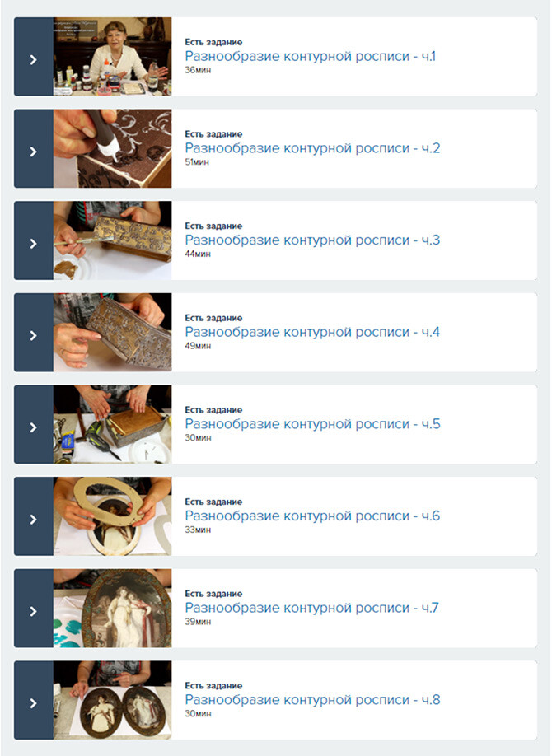Expand lesson part 1 chevron arrow
The height and width of the screenshot is (756, 552).
click(x=33, y=59)
